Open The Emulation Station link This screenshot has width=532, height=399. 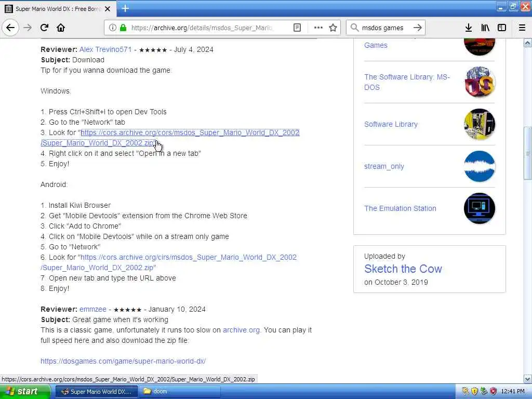point(401,208)
